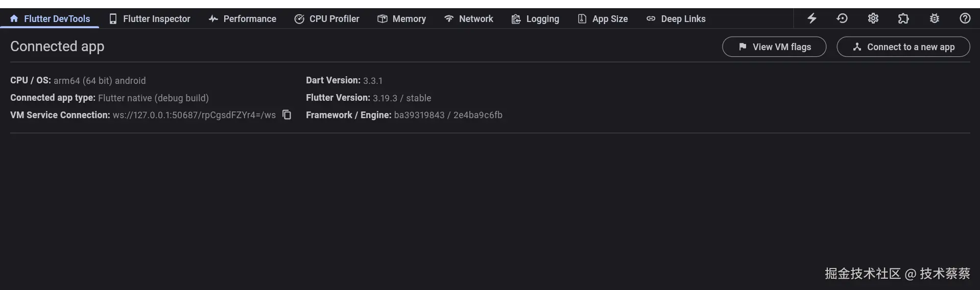Image resolution: width=980 pixels, height=290 pixels.
Task: Select the CPU Profiler tab
Action: (x=327, y=19)
